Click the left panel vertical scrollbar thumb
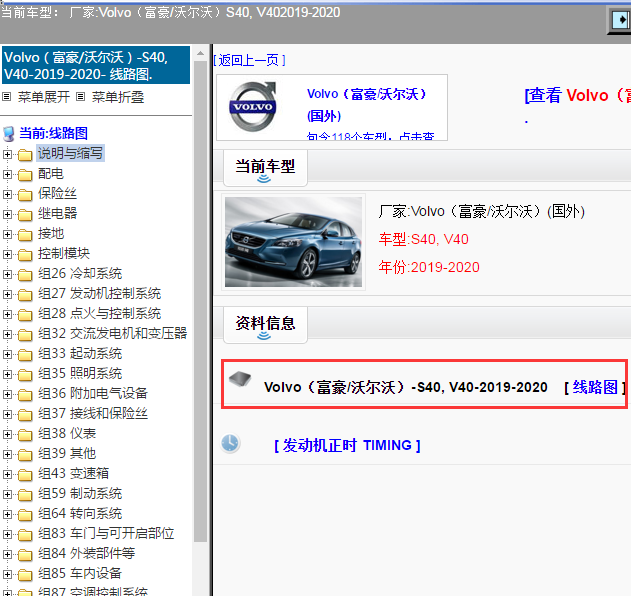The width and height of the screenshot is (631, 596). [x=200, y=302]
